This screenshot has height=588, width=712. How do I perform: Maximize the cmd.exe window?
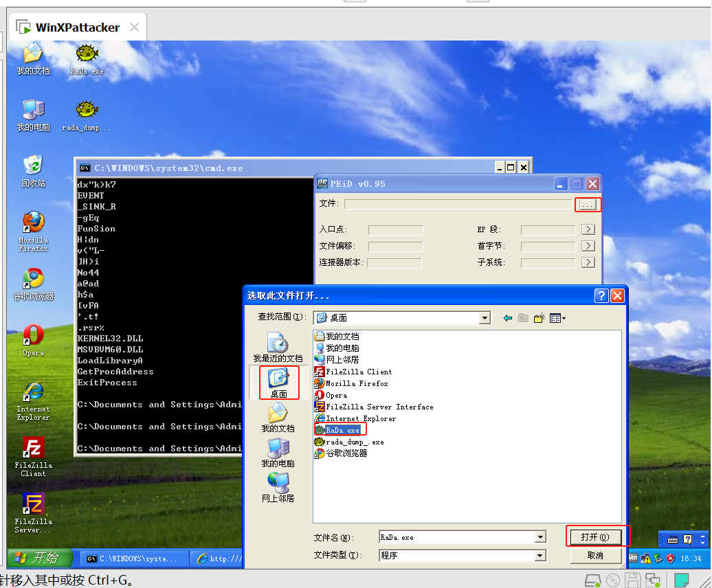click(x=511, y=168)
